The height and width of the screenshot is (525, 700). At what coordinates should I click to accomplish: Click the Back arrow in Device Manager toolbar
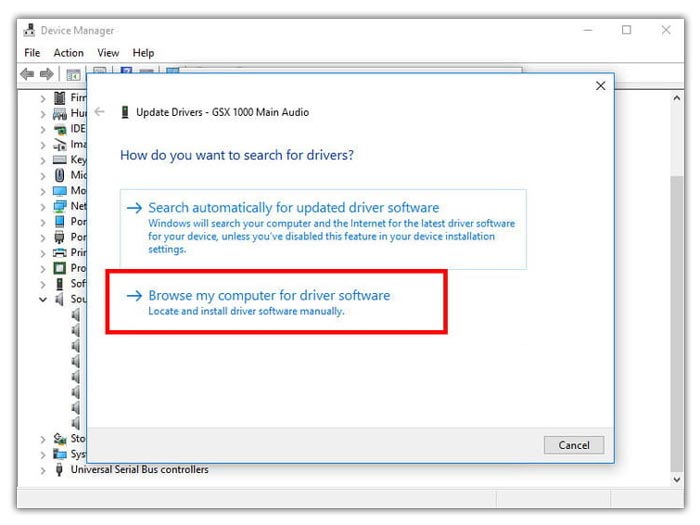[x=28, y=74]
